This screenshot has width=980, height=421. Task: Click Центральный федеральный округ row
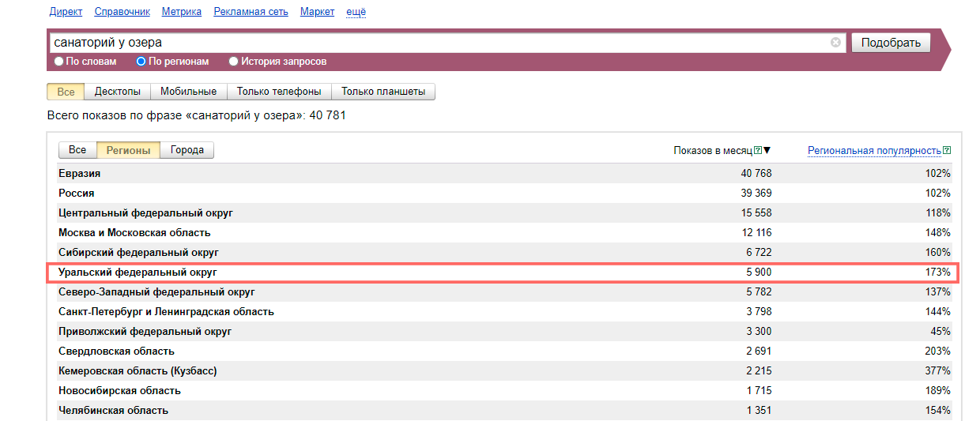tap(503, 212)
